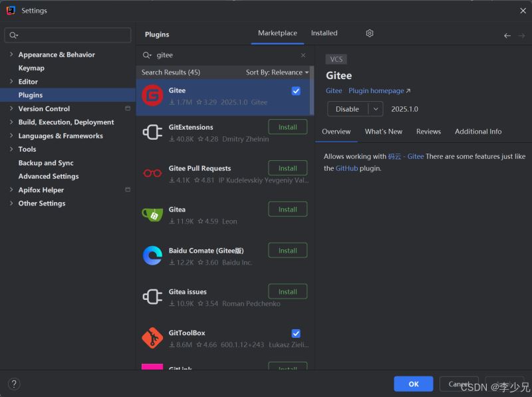The image size is (532, 397).
Task: Open the Additional Info tab
Action: [478, 132]
